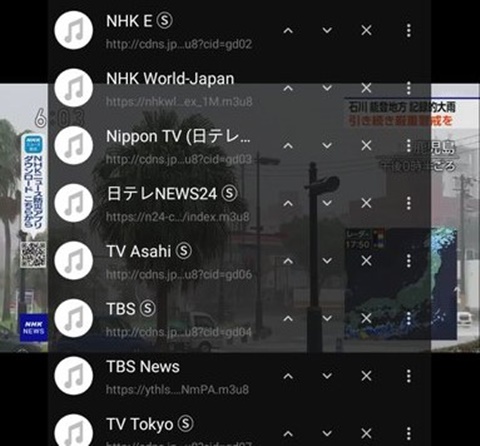
Task: Select TV Asahi music note thumbnail
Action: pyautogui.click(x=74, y=261)
